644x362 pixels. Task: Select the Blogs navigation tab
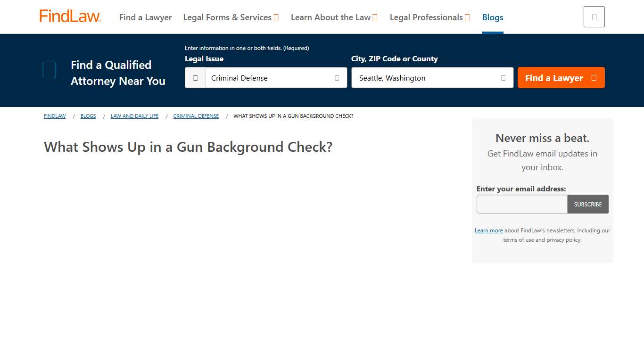coord(493,17)
